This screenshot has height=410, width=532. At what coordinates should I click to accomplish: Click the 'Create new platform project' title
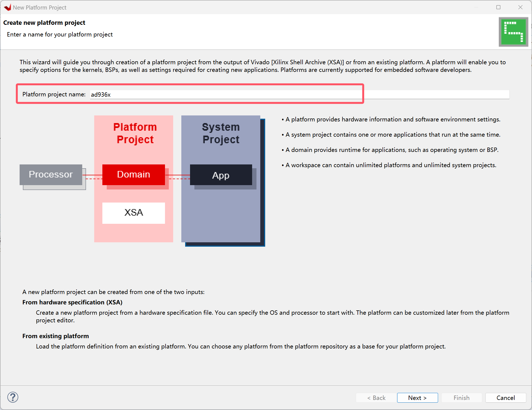44,23
